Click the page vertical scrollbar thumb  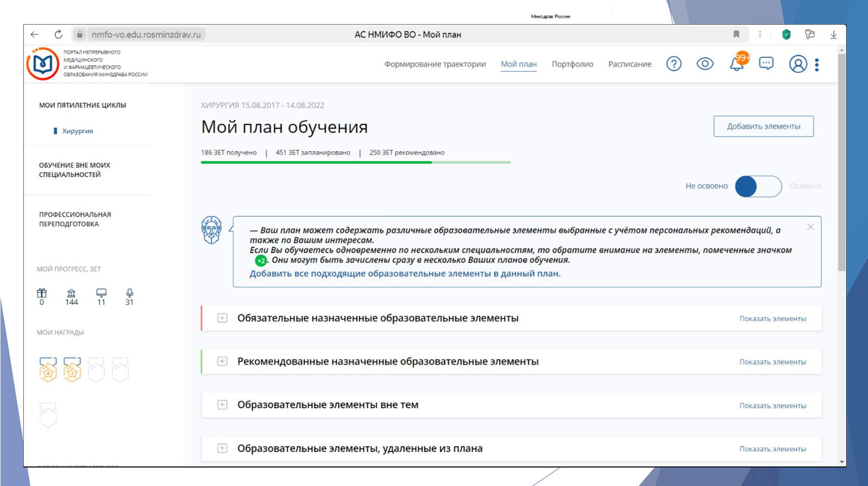(x=841, y=162)
